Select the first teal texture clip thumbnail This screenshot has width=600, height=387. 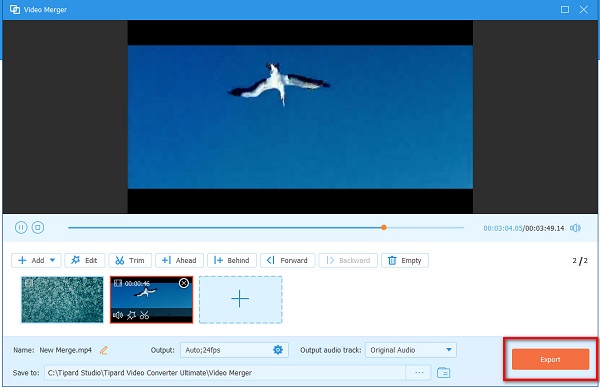pyautogui.click(x=62, y=300)
